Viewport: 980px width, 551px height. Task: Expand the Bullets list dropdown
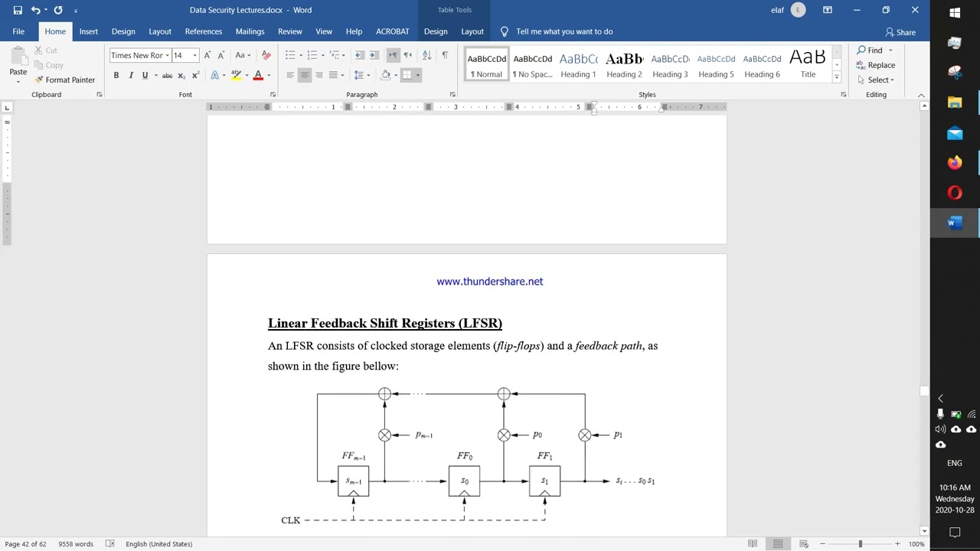click(302, 55)
